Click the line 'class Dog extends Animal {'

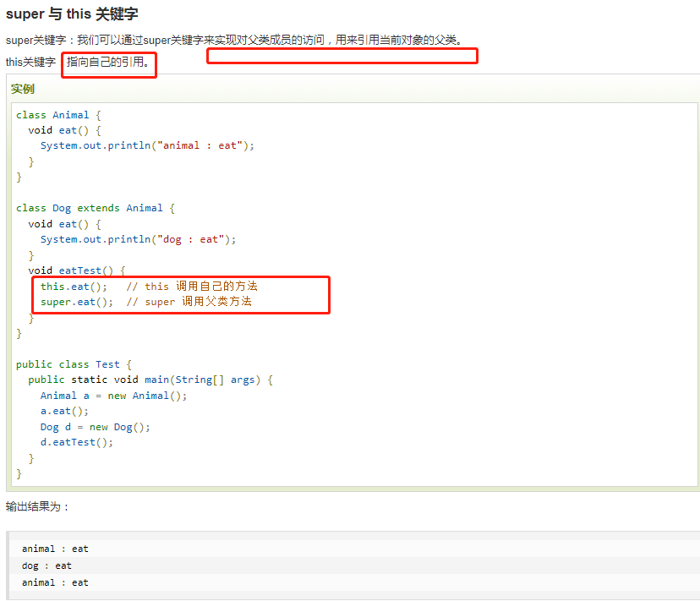pyautogui.click(x=96, y=208)
